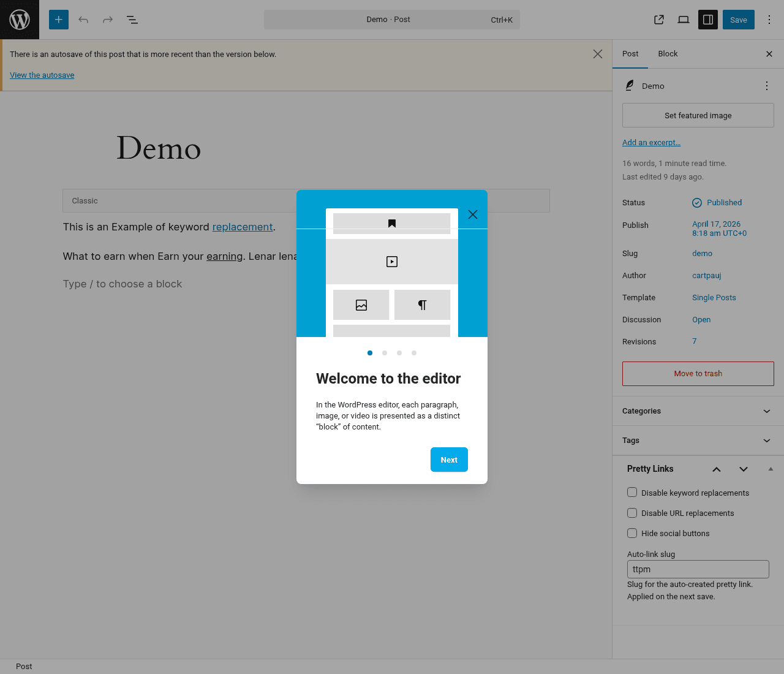Undo the last change

(x=83, y=20)
